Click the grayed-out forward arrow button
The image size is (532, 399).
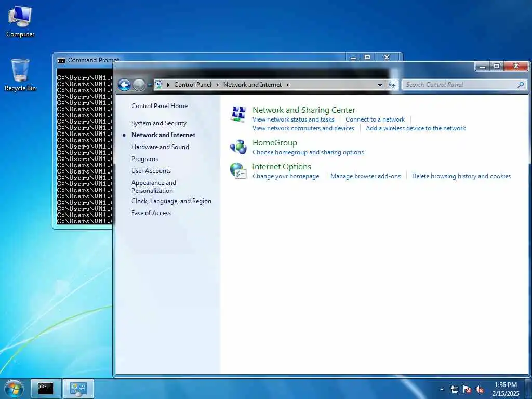pyautogui.click(x=138, y=85)
